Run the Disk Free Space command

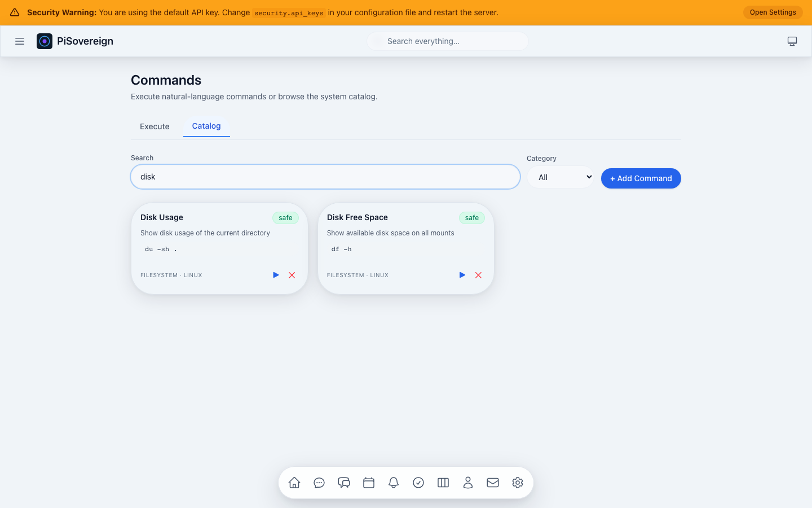(x=462, y=275)
